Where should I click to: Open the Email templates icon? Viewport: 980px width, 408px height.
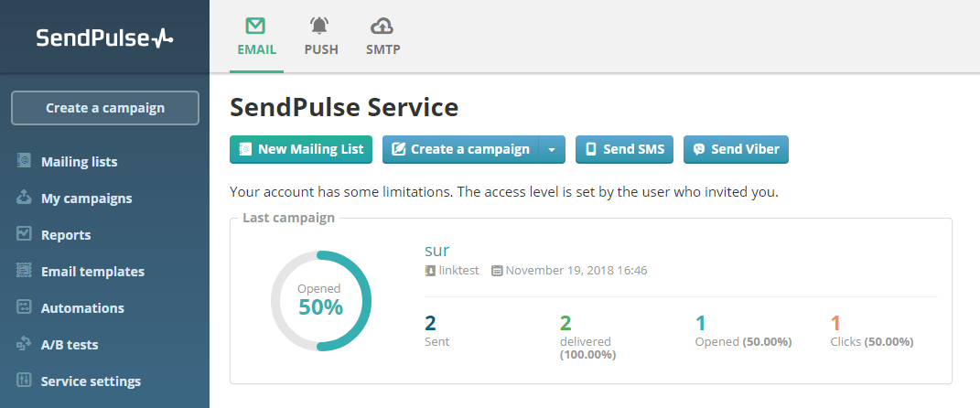pos(24,271)
